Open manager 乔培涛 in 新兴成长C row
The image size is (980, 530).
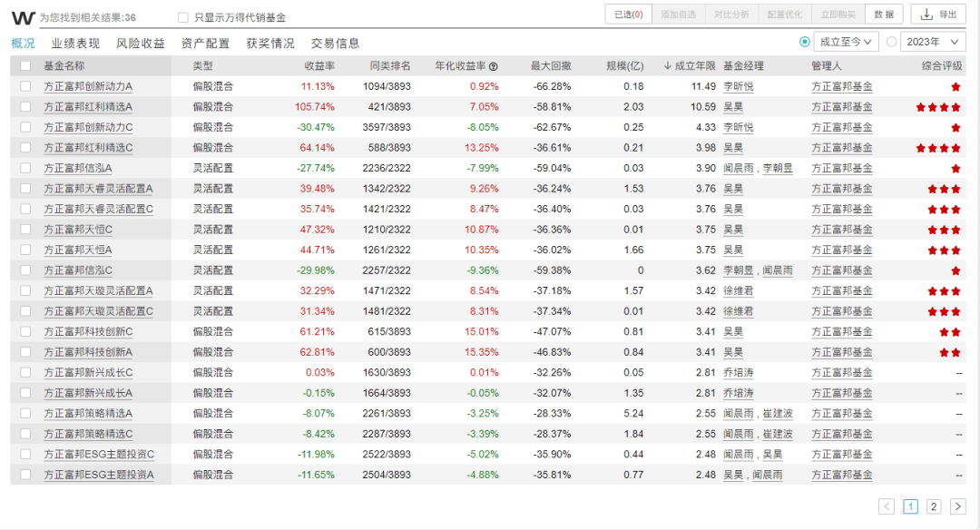(x=738, y=372)
